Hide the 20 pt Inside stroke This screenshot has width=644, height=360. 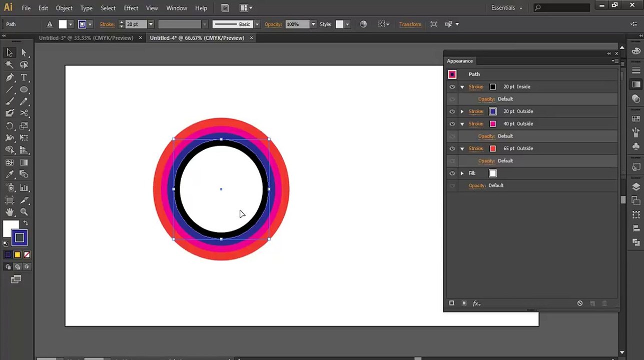click(x=452, y=87)
